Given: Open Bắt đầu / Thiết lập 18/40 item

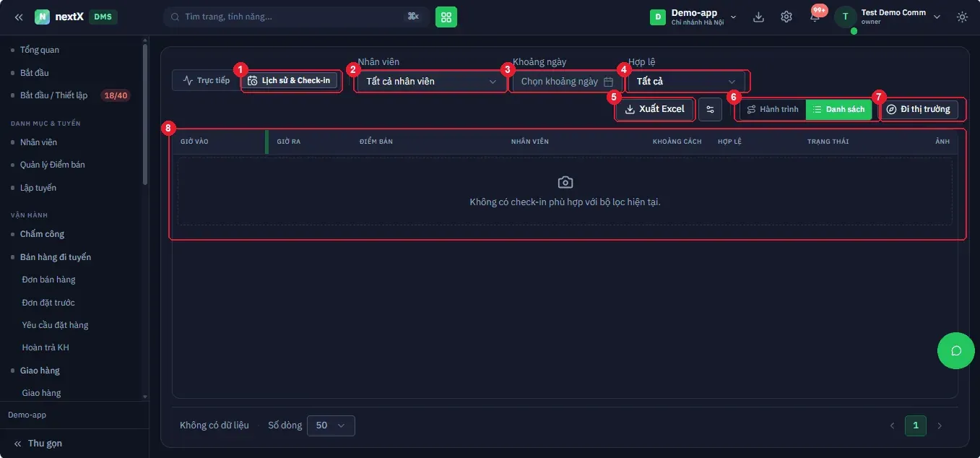Looking at the screenshot, I should [70, 95].
